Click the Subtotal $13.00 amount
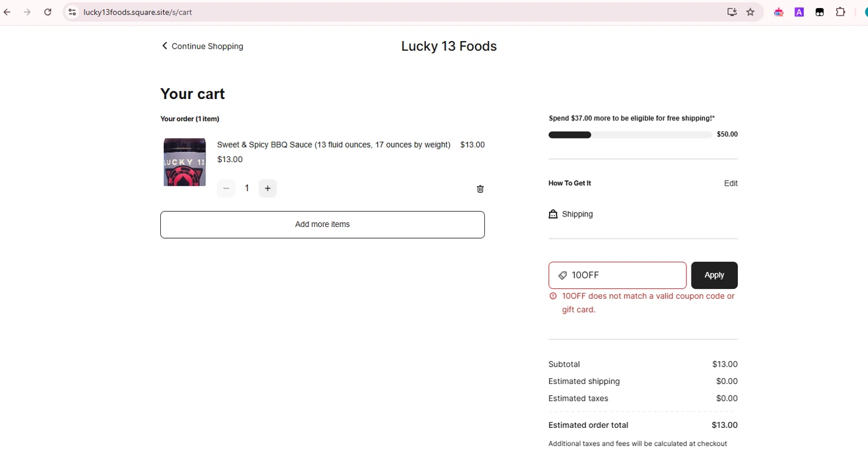 [x=725, y=364]
